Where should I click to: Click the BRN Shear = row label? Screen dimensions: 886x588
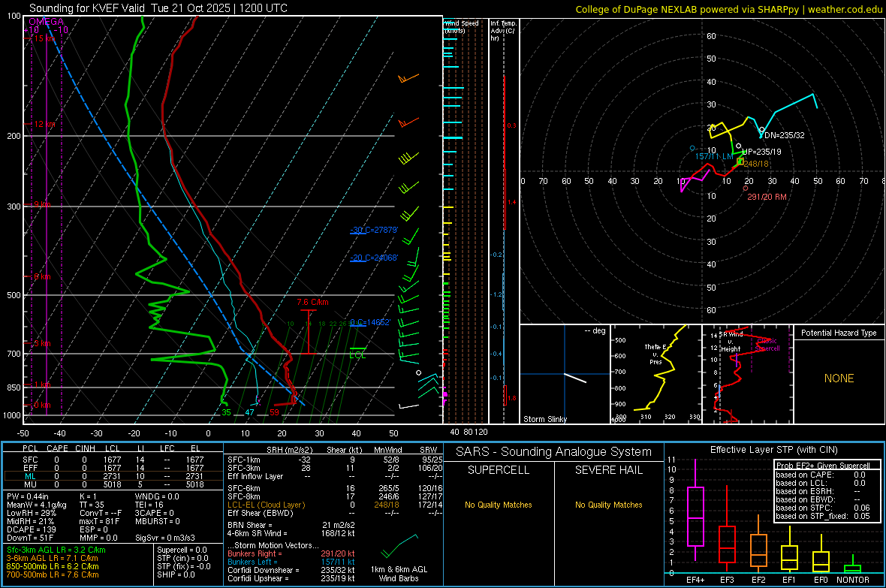(x=250, y=525)
